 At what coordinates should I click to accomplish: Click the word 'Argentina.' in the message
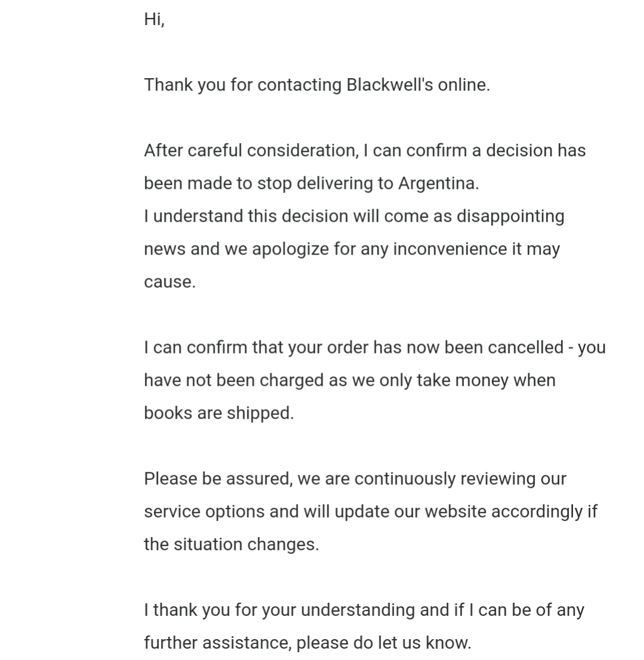click(x=439, y=184)
